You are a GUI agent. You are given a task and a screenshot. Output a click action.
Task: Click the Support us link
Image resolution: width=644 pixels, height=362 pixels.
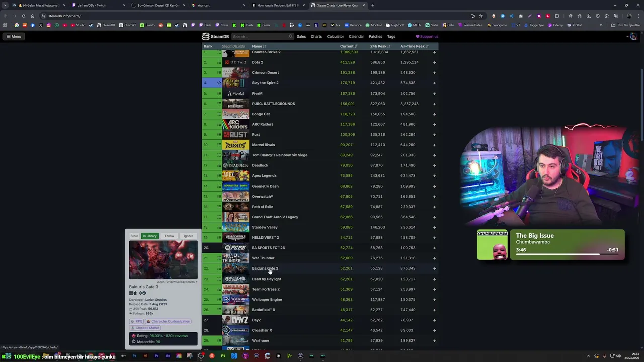point(427,36)
